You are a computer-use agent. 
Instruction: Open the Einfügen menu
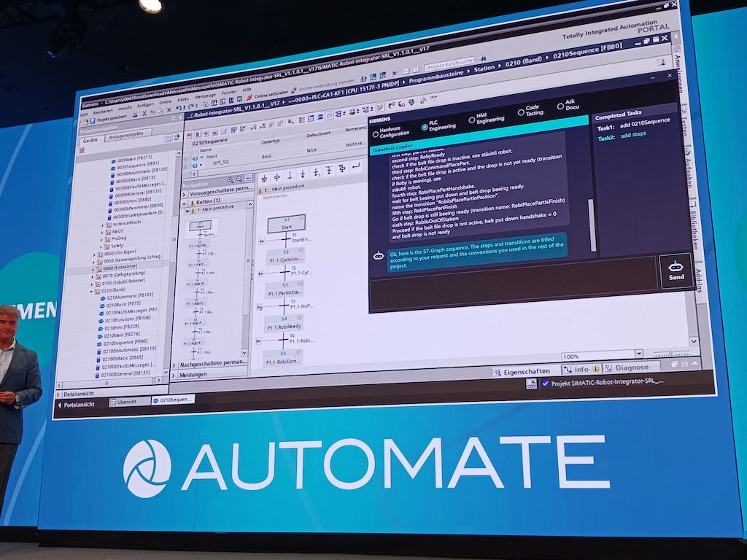(145, 105)
